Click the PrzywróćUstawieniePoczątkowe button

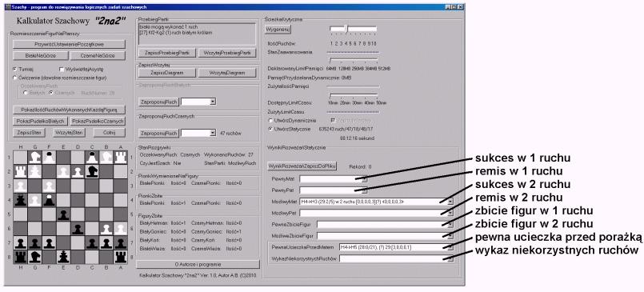tap(69, 44)
